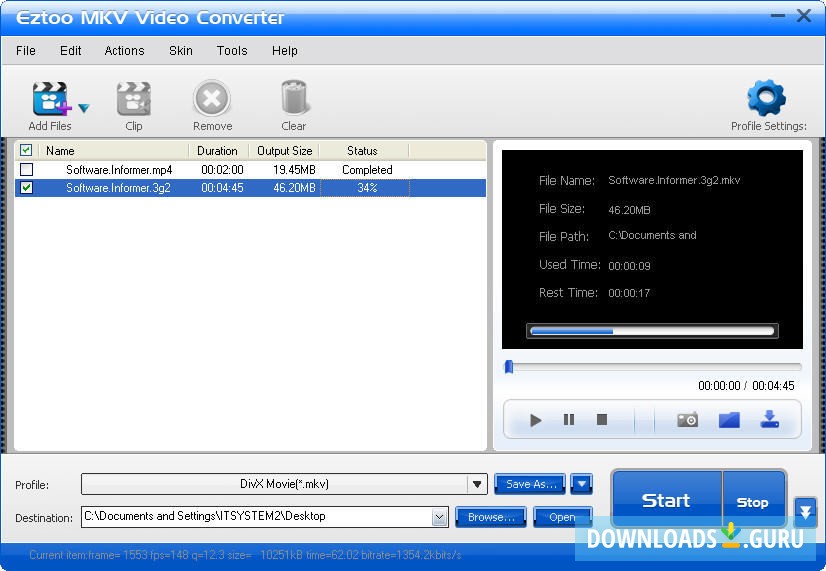
Task: Click the conversion progress bar
Action: coord(652,331)
